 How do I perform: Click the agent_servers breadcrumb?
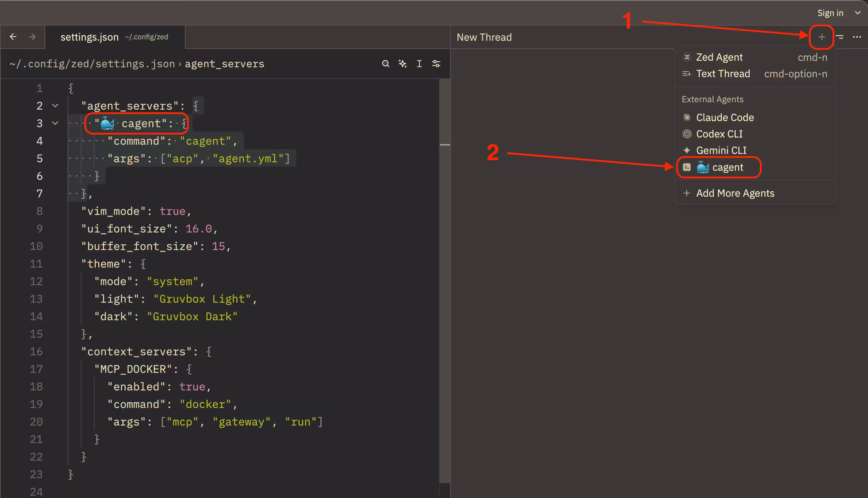coord(224,64)
